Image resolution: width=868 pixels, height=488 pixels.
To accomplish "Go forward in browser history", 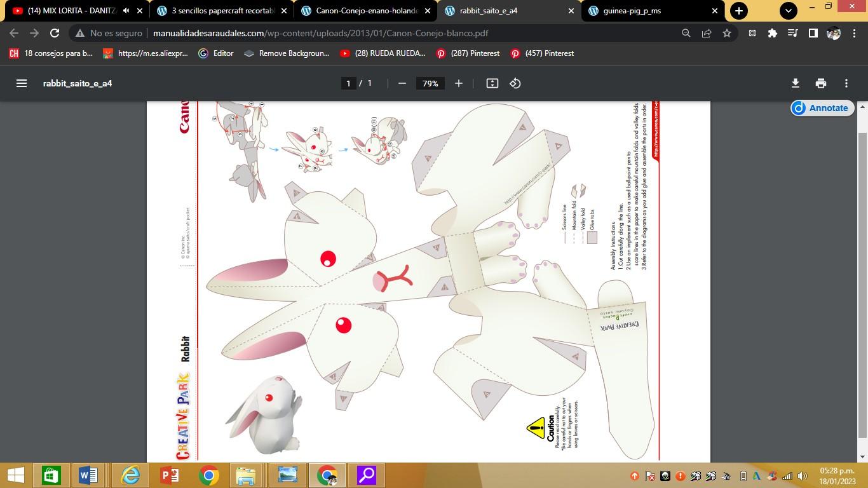I will click(x=34, y=33).
